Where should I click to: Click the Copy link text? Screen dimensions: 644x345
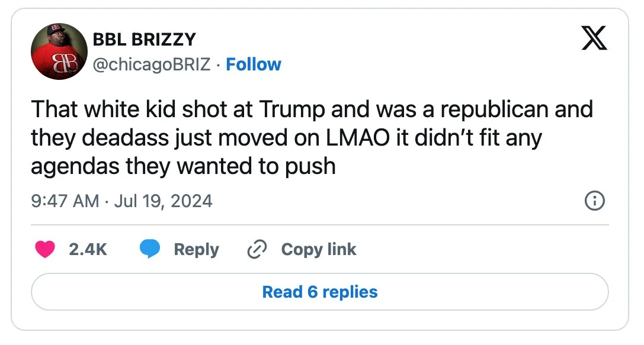tap(319, 250)
